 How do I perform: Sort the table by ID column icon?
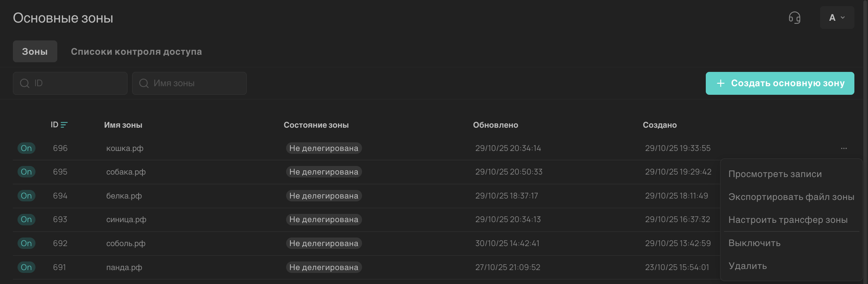coord(64,125)
